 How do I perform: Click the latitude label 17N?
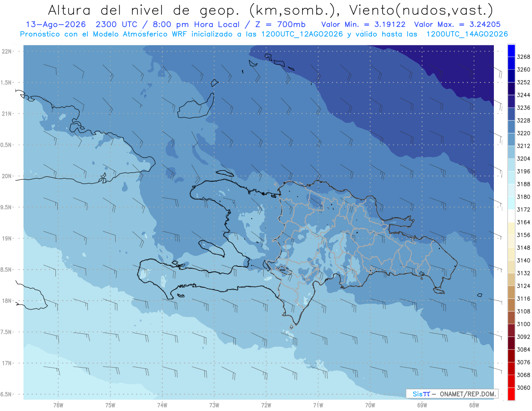pos(7,363)
